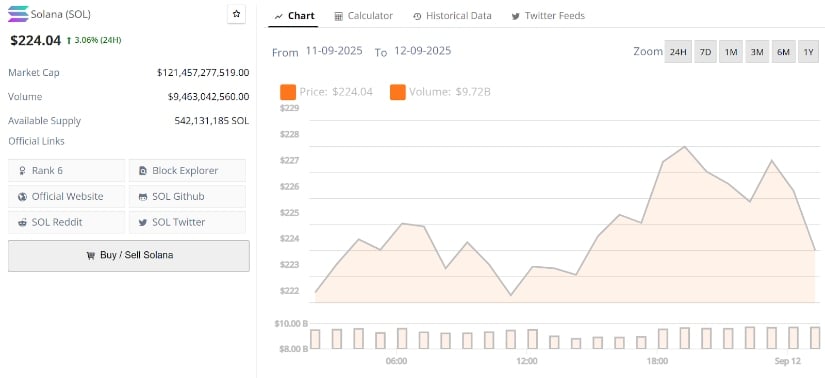Click the shopping cart icon on Buy button

(90, 255)
